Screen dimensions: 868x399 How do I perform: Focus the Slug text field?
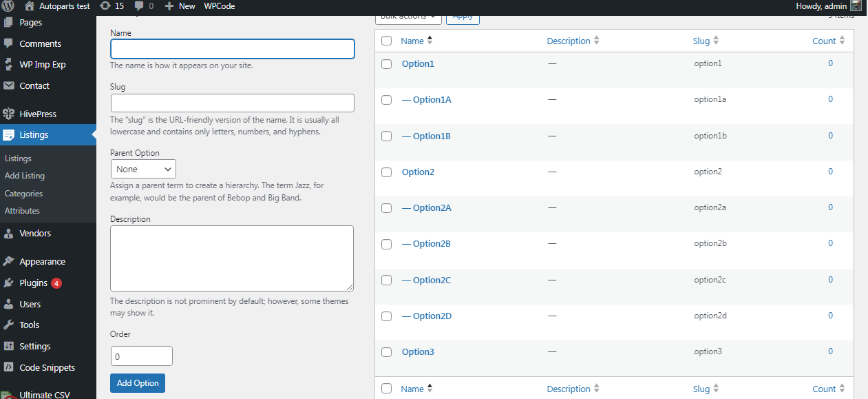[232, 103]
